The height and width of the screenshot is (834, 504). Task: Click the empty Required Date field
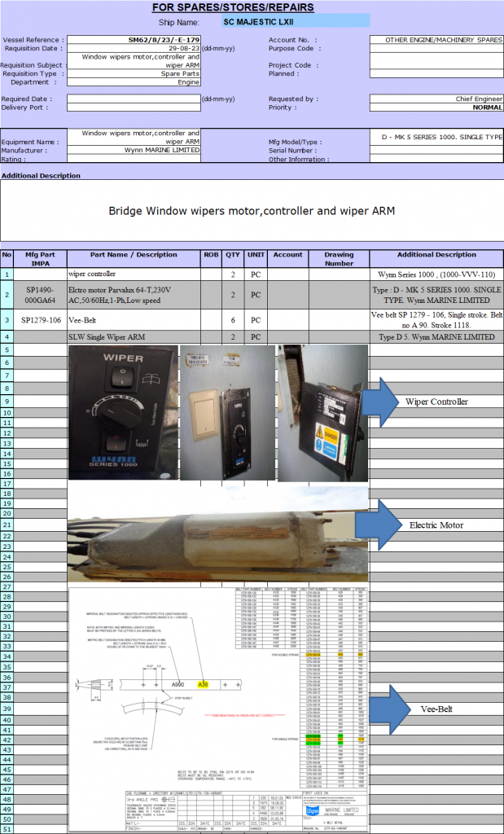(134, 99)
